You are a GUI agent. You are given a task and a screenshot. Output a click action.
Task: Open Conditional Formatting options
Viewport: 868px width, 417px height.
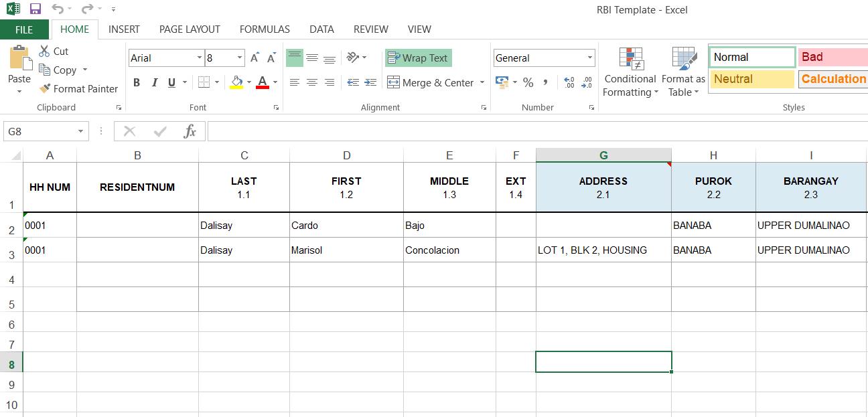click(x=630, y=72)
